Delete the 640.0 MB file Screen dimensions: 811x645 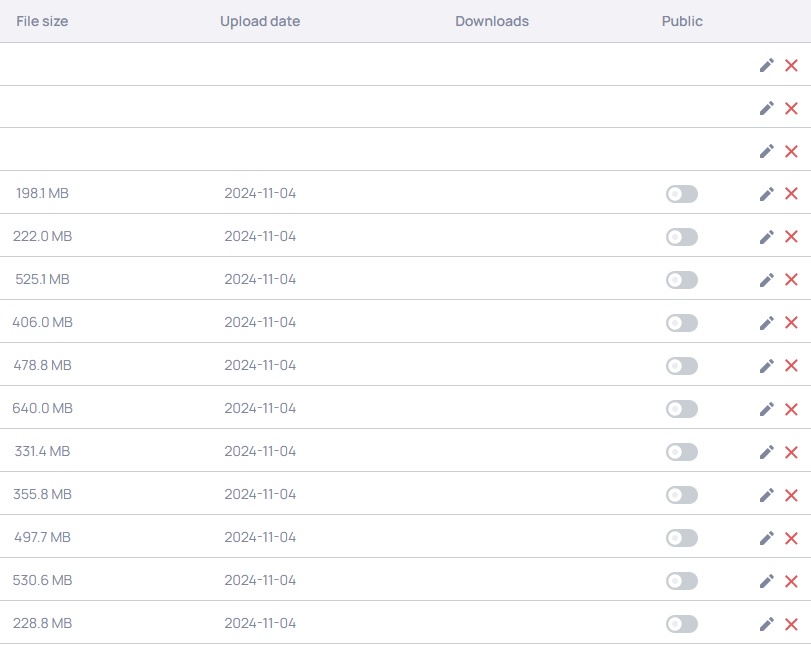click(x=791, y=409)
